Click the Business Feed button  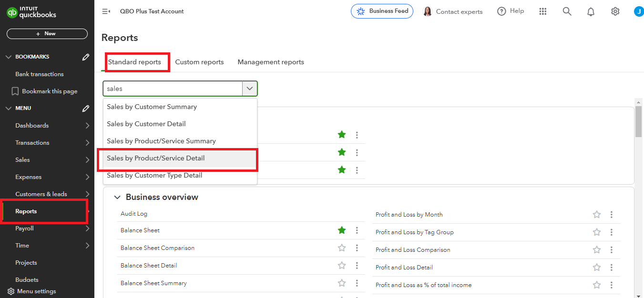tap(382, 11)
